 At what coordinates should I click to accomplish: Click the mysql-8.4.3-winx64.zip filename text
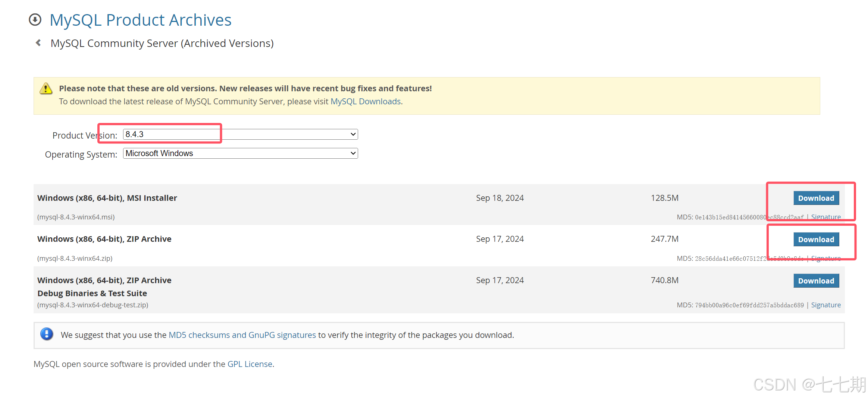point(75,258)
